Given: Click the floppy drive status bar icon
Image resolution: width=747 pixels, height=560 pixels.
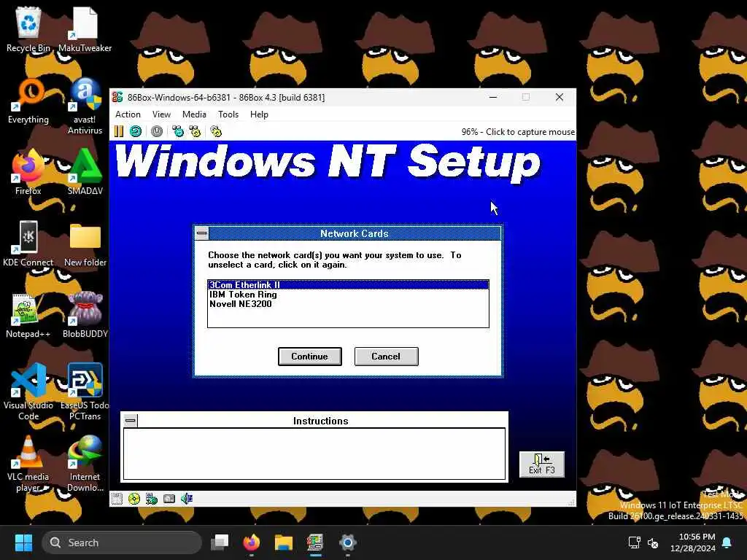Looking at the screenshot, I should pos(117,499).
